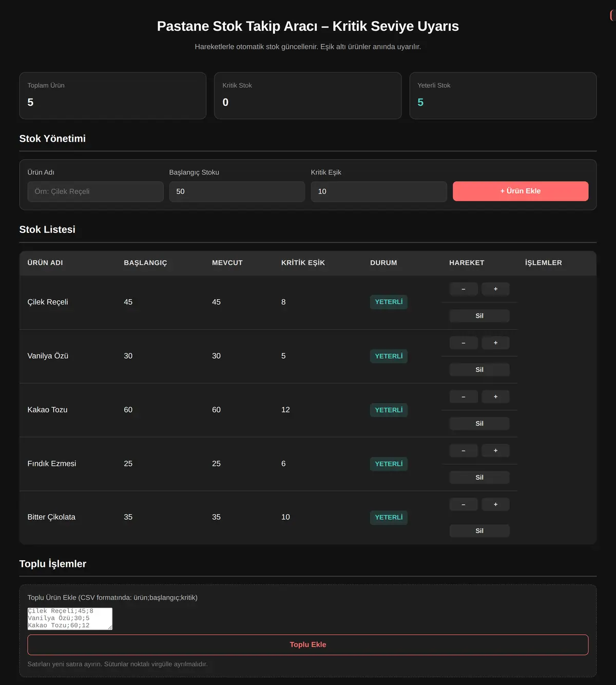Image resolution: width=616 pixels, height=685 pixels.
Task: Click the Toplam Ürün summary card
Action: pyautogui.click(x=113, y=95)
